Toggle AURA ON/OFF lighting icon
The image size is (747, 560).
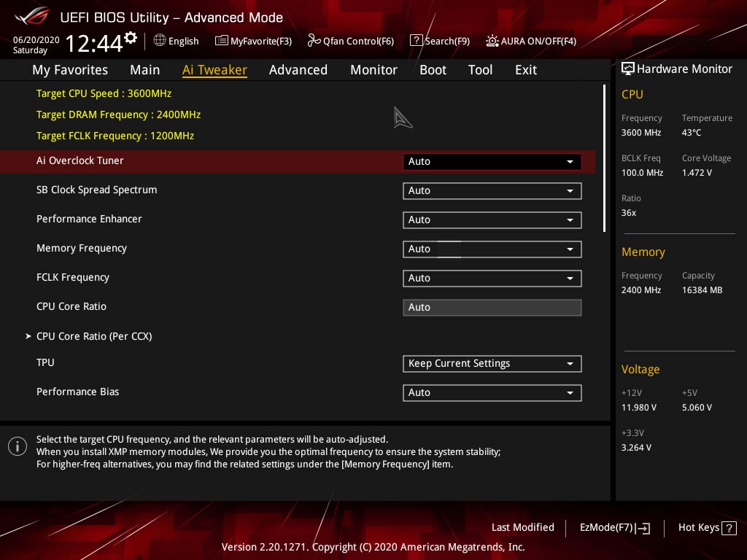[492, 41]
